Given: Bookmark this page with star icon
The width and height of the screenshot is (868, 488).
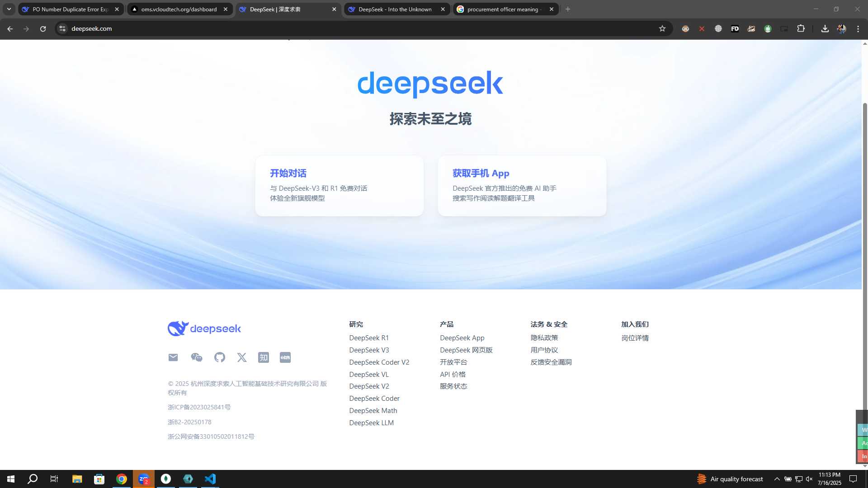Looking at the screenshot, I should click(x=662, y=28).
